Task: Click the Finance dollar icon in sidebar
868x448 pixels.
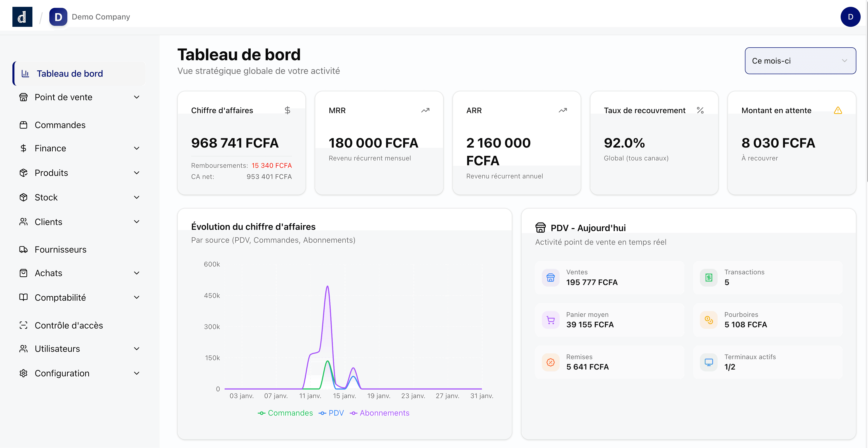Action: click(23, 148)
